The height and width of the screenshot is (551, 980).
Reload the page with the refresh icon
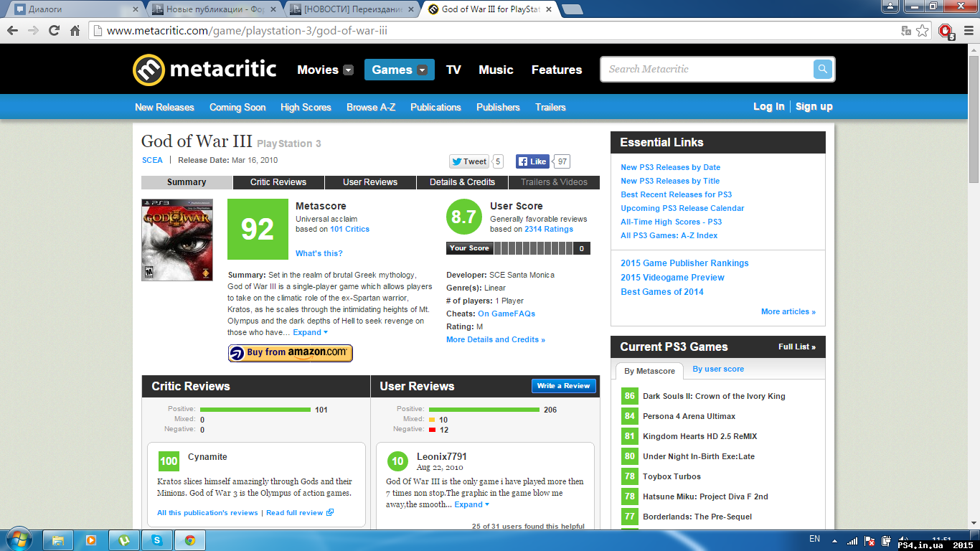tap(54, 31)
